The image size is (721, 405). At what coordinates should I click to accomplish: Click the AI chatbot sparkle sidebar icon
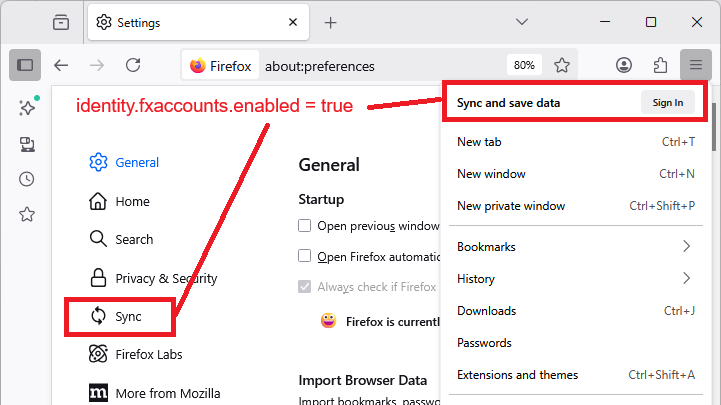pos(27,108)
